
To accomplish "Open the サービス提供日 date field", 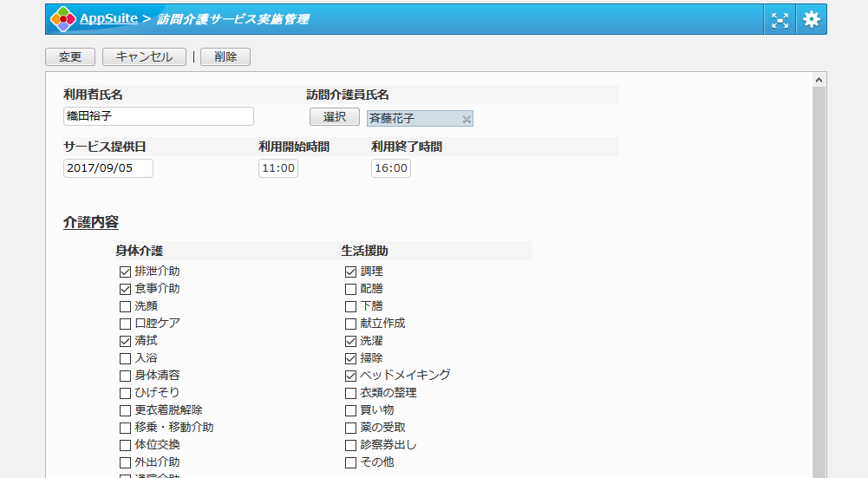I will tap(108, 168).
